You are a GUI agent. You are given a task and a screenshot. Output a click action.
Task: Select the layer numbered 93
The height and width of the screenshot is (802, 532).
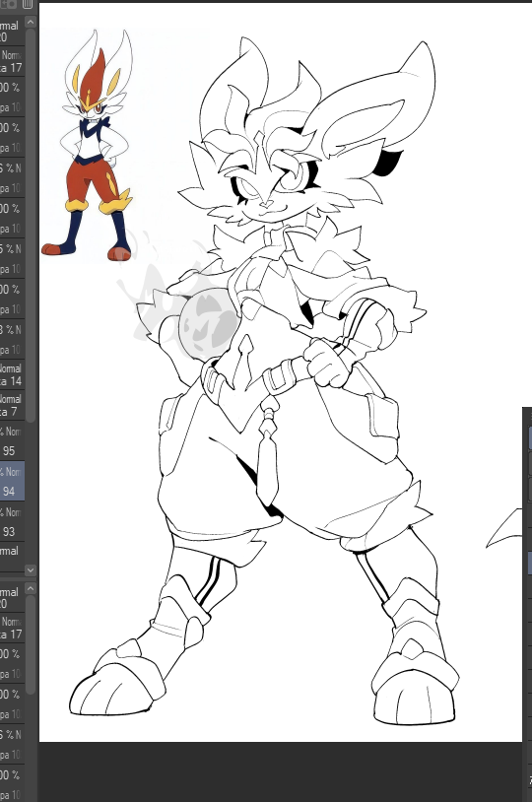(12, 521)
